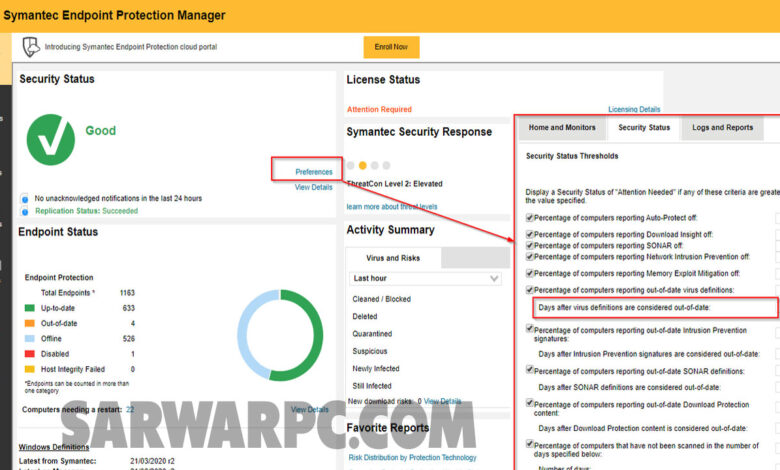780x470 pixels.
Task: Open the Last hour time range dropdown
Action: click(425, 279)
